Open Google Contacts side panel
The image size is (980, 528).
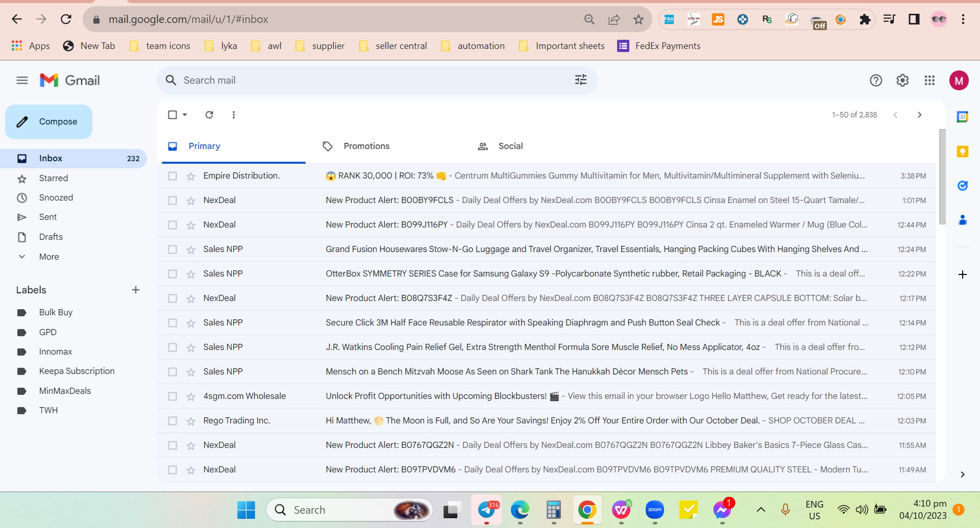pyautogui.click(x=963, y=220)
